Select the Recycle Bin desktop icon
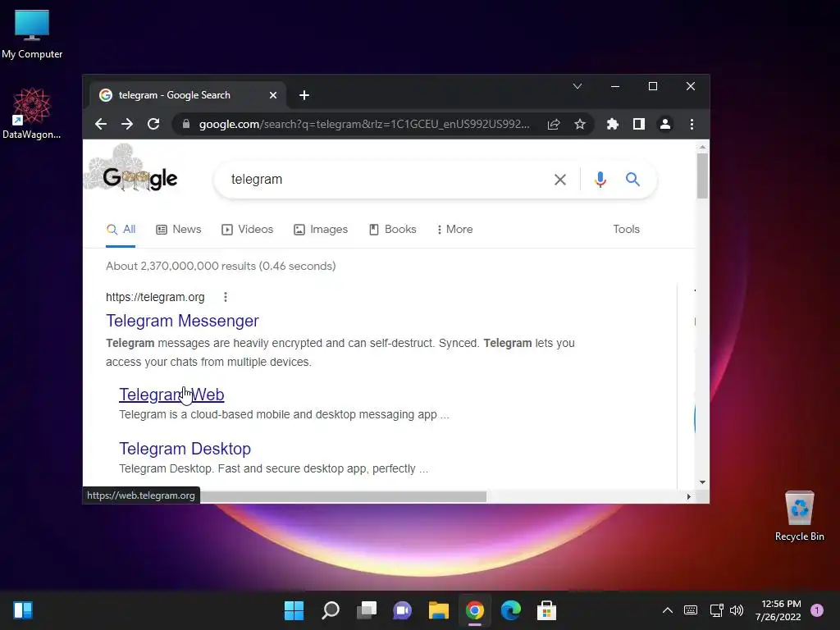840x630 pixels. click(799, 516)
